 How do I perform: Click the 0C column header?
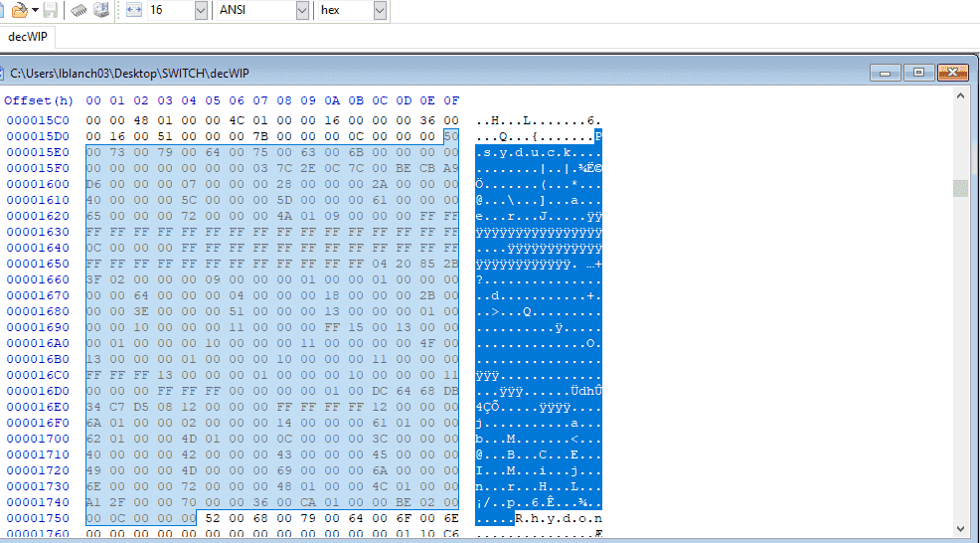[380, 100]
